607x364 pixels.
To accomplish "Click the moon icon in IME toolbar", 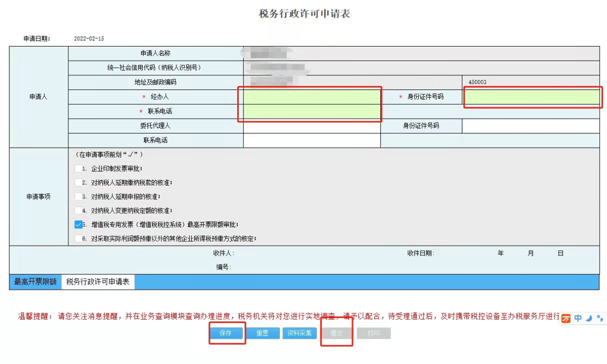I will point(589,318).
